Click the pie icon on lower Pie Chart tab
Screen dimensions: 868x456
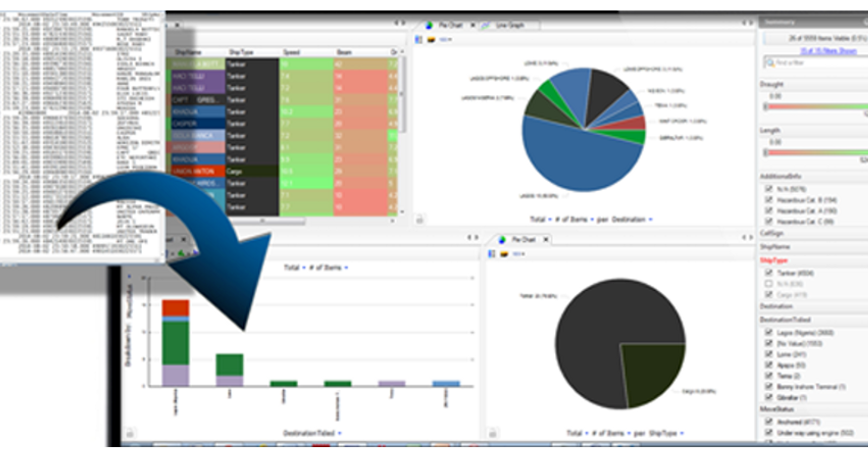[502, 239]
